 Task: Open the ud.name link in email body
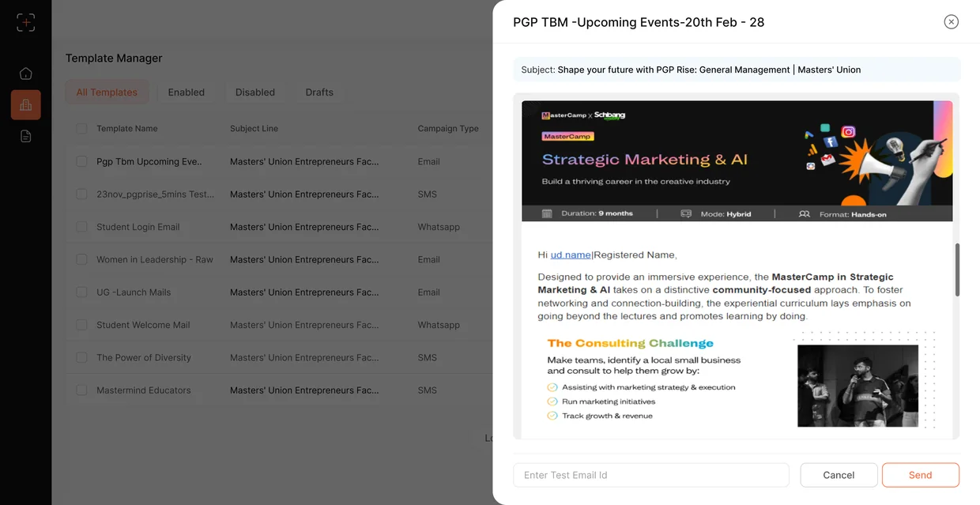point(571,255)
